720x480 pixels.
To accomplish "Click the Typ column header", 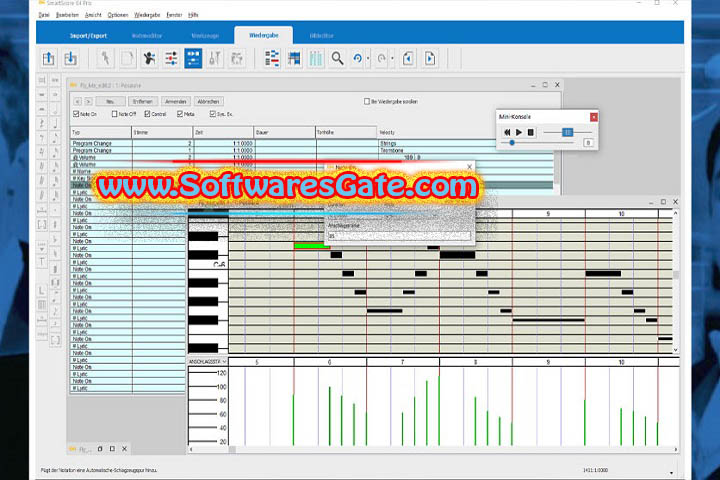I will pos(101,132).
